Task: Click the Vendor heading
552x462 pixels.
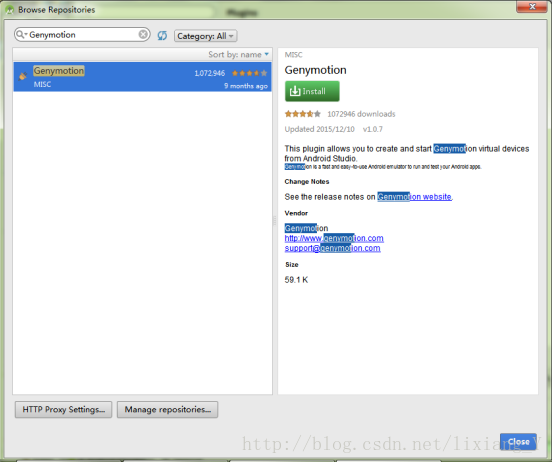Action: 296,213
